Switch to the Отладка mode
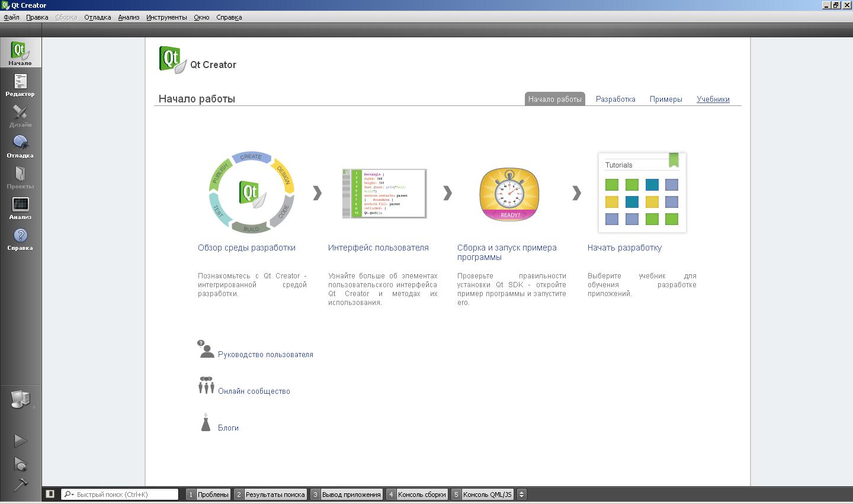 coord(20,146)
